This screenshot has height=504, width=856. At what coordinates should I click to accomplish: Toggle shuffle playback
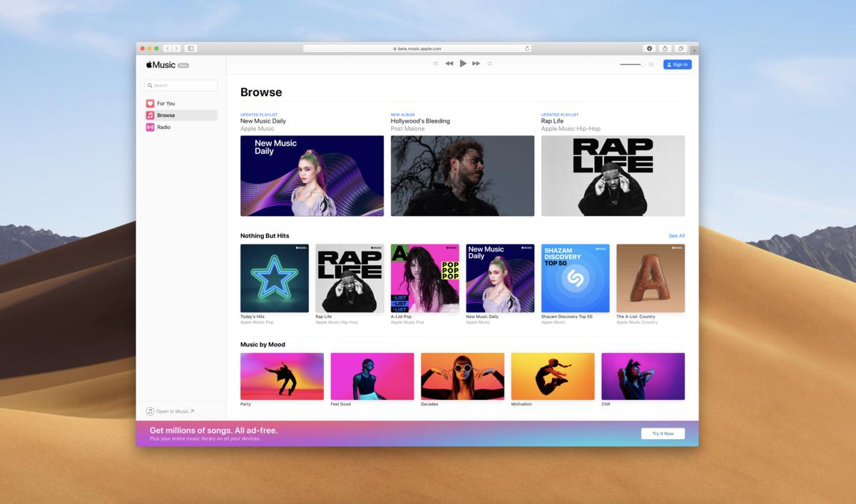click(x=436, y=63)
